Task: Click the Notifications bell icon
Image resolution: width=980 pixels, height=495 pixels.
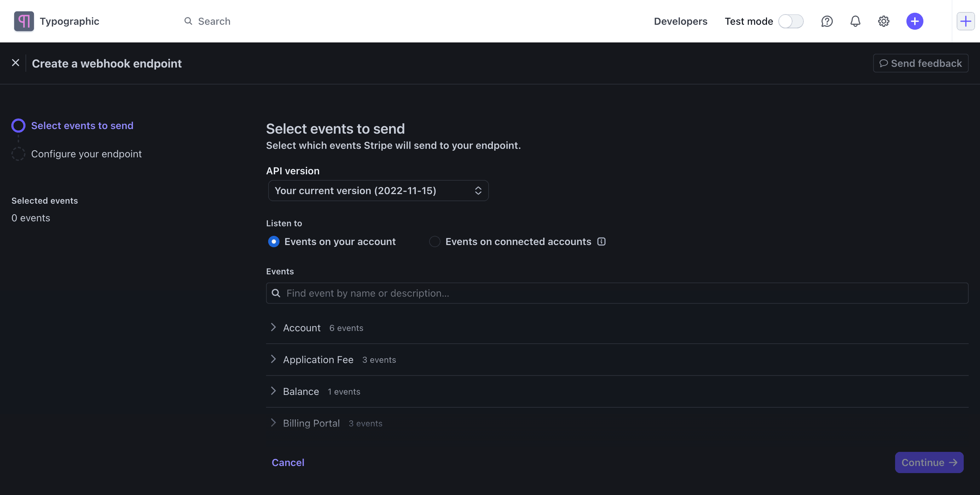Action: (854, 22)
